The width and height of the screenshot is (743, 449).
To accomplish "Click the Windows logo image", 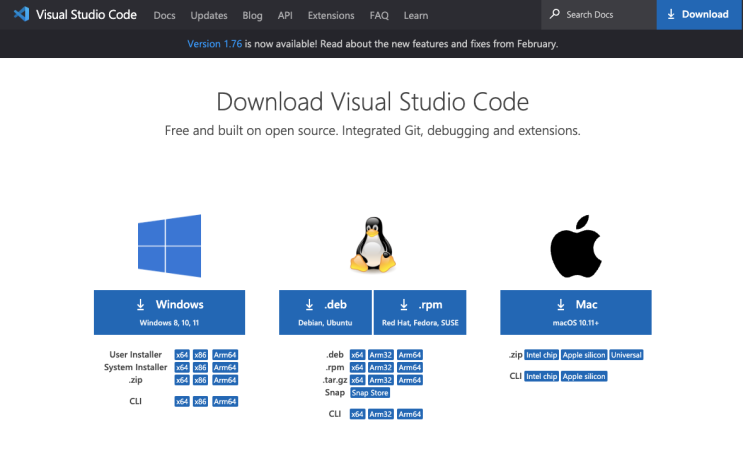I will [169, 245].
